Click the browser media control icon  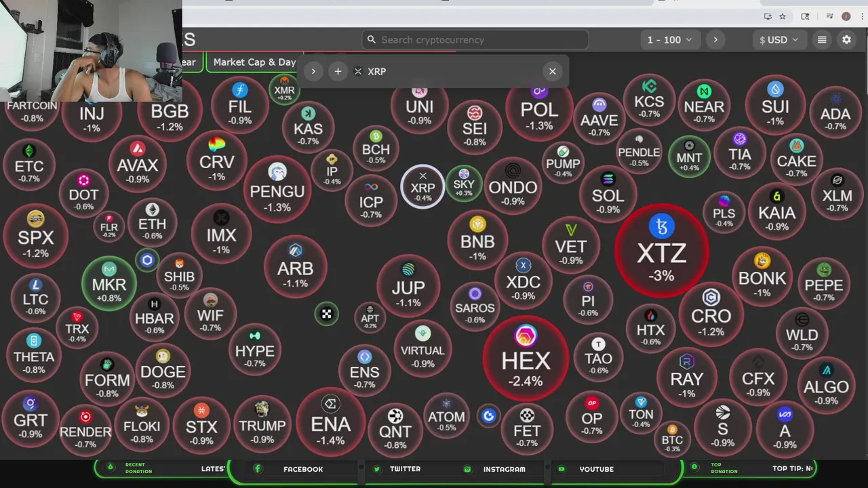coord(829,16)
